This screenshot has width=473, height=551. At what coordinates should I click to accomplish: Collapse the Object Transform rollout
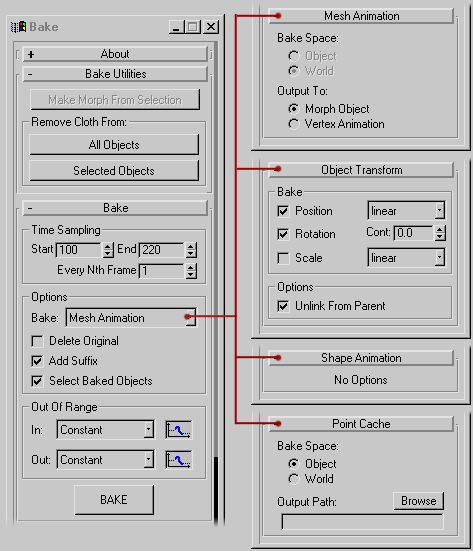point(361,170)
